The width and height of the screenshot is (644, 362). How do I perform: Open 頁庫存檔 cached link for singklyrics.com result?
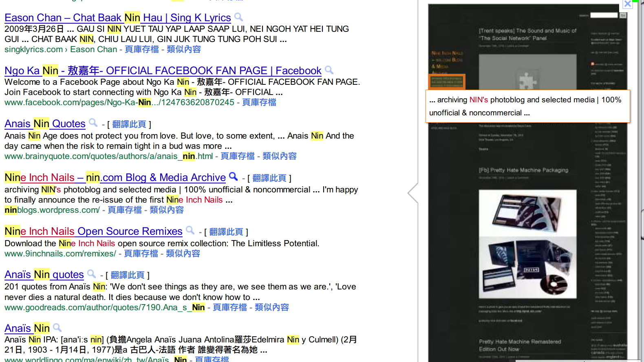tap(141, 49)
